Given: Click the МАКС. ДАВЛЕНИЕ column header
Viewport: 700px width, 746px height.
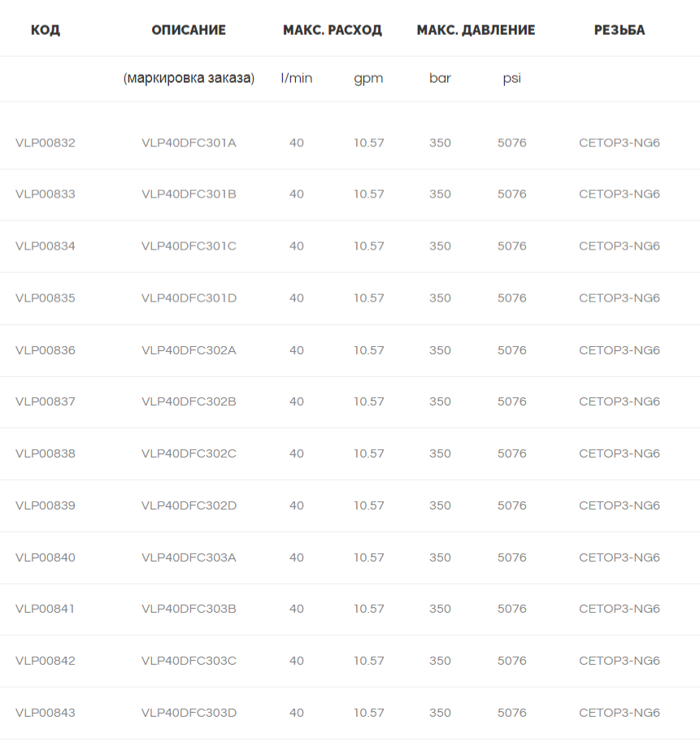Looking at the screenshot, I should click(x=476, y=30).
